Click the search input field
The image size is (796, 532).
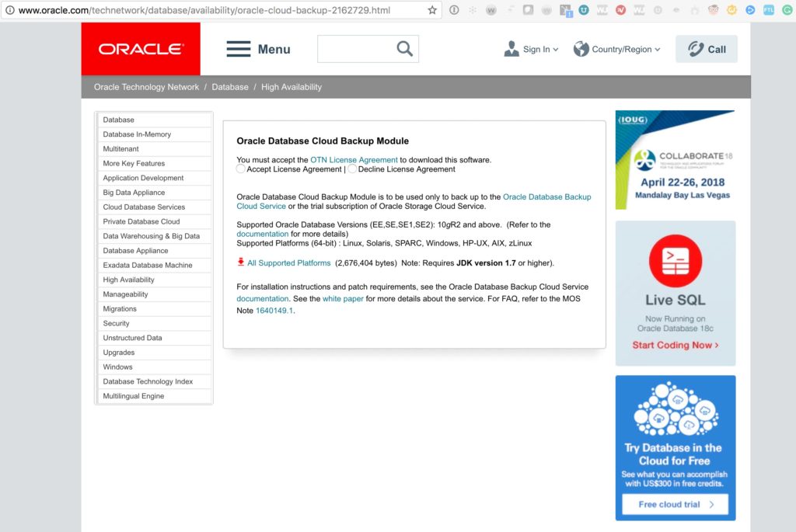(355, 49)
